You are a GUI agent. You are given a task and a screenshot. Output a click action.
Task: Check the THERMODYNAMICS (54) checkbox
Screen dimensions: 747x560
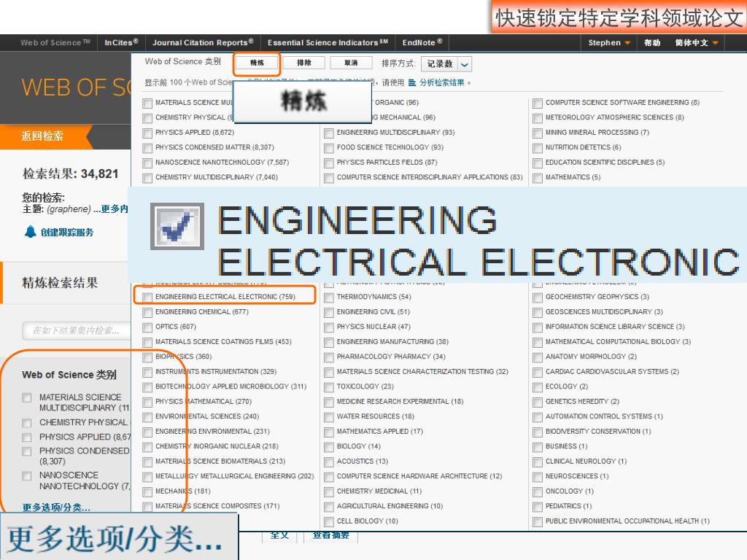[329, 297]
